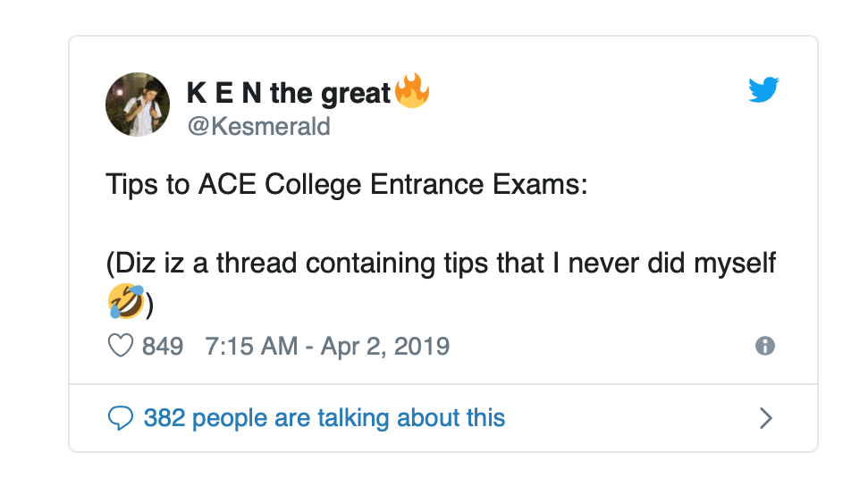Click the fire emoji beside the name

412,90
